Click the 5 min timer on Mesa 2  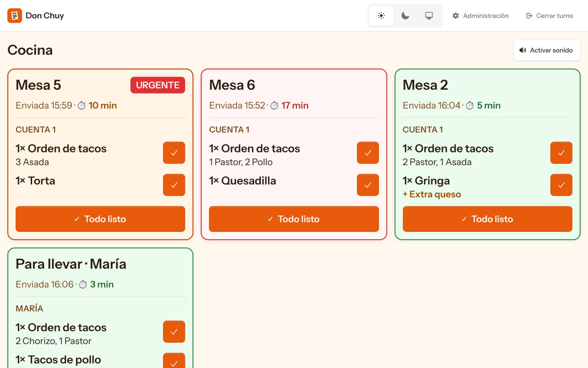[489, 106]
